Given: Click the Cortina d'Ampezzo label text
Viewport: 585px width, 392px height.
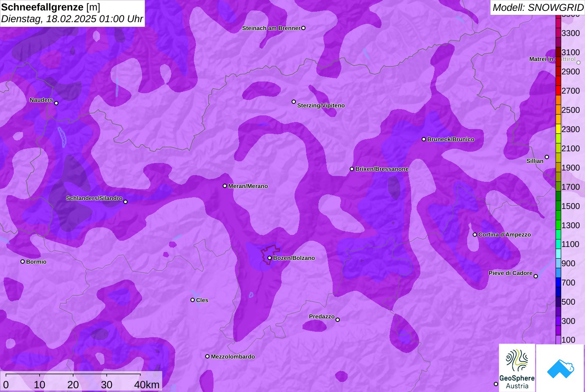Looking at the screenshot, I should [x=505, y=234].
